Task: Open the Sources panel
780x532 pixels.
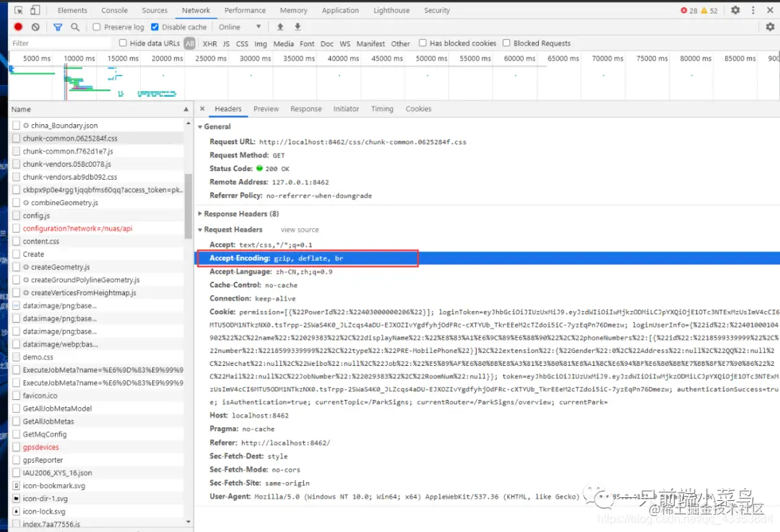Action: pos(155,10)
